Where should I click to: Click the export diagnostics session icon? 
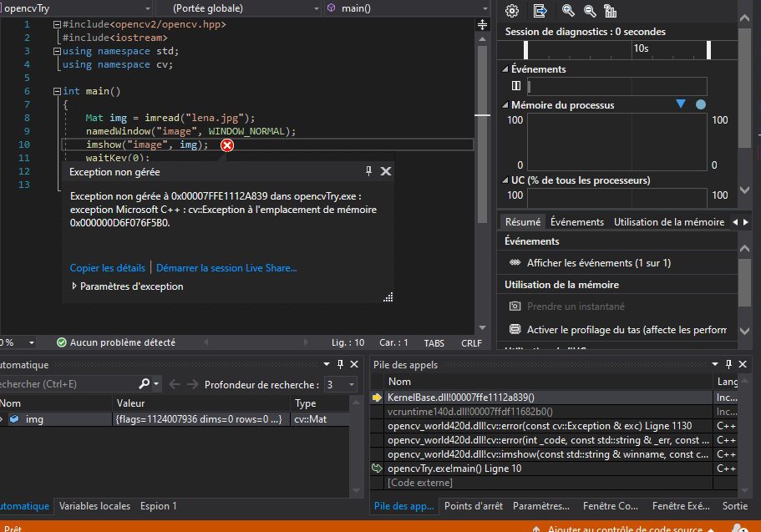point(540,11)
